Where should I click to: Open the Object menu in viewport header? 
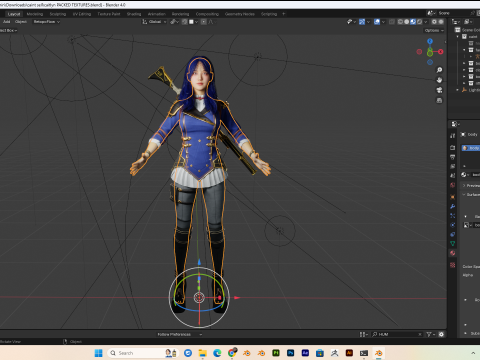point(21,22)
